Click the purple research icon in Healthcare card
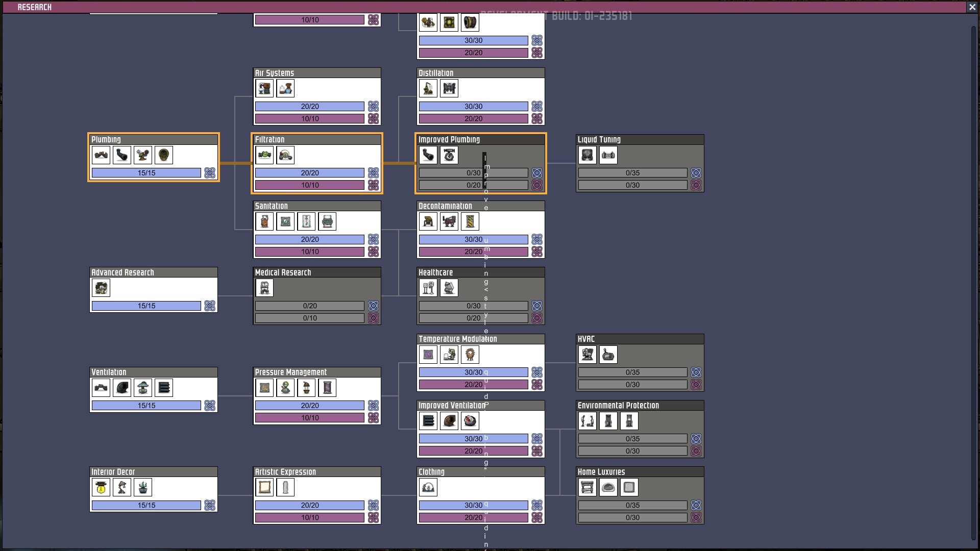Viewport: 980px width, 551px height. [537, 318]
